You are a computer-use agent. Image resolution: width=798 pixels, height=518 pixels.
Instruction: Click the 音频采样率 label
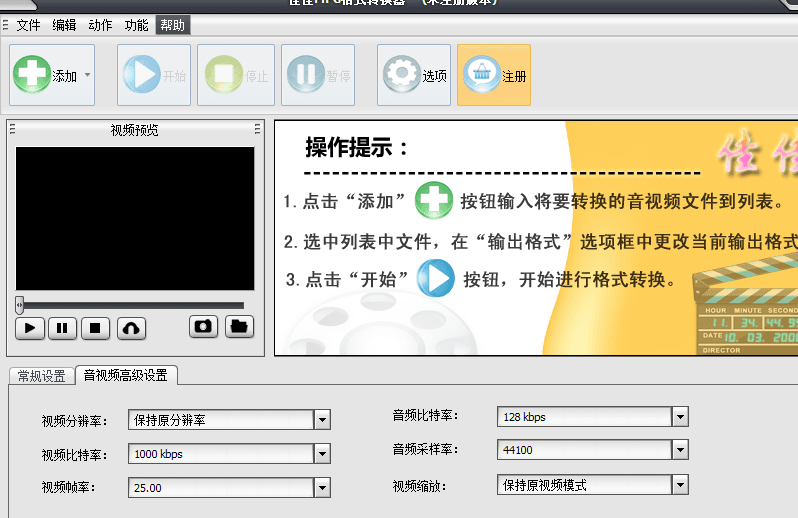pyautogui.click(x=425, y=449)
